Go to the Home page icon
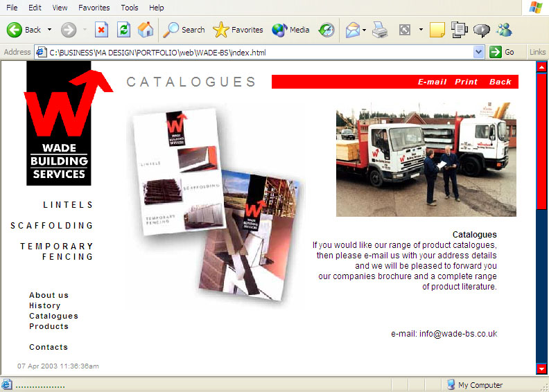549x392 pixels. pos(146,30)
